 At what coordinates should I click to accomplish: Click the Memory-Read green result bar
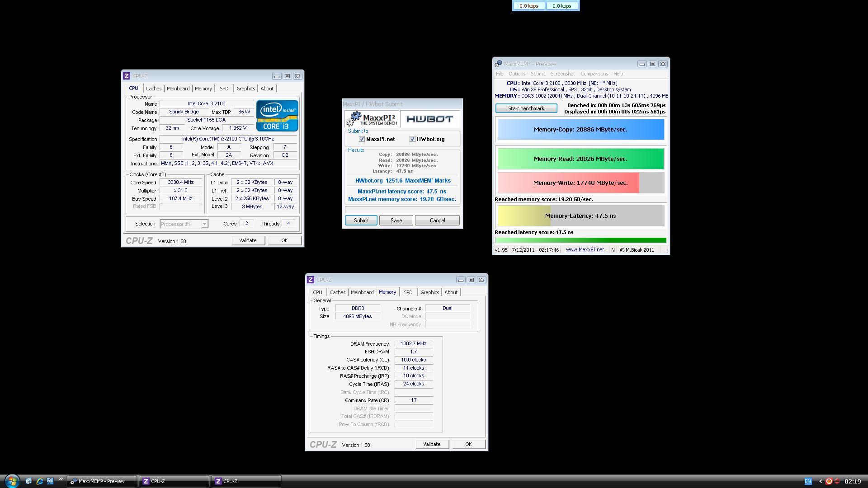point(581,159)
